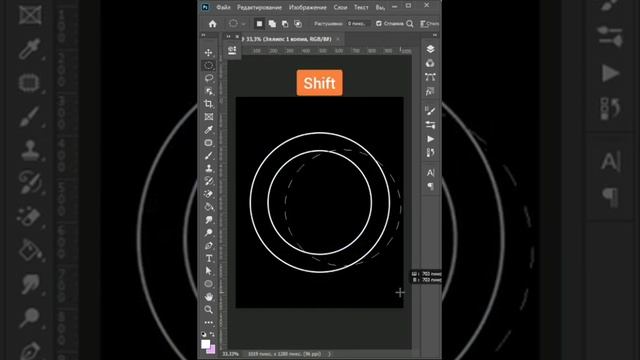Select the Path Selection arrow tool
This screenshot has height=360, width=640.
tap(209, 271)
